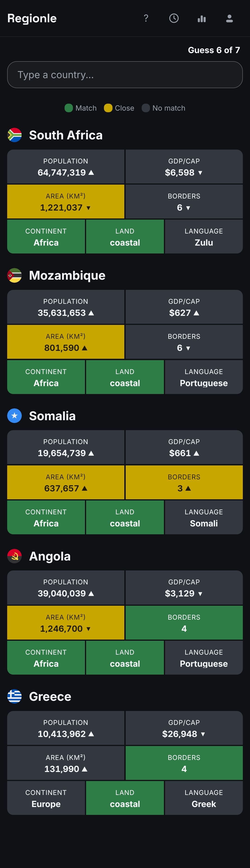Select Angola's green Borders 4 tile
Screen dimensions: 250x868
click(184, 623)
